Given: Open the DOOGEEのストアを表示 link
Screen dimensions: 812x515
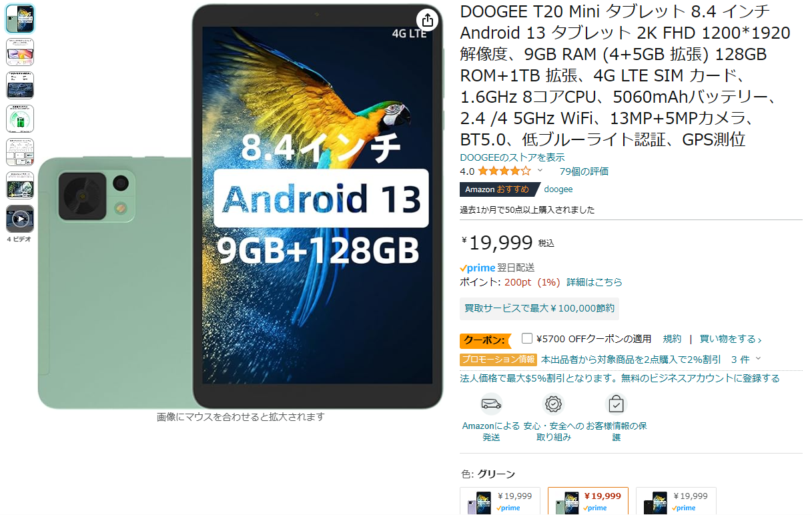Looking at the screenshot, I should coord(512,157).
